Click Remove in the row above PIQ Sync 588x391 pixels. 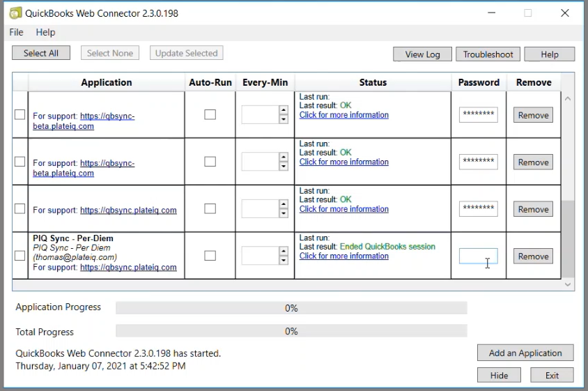click(x=533, y=209)
